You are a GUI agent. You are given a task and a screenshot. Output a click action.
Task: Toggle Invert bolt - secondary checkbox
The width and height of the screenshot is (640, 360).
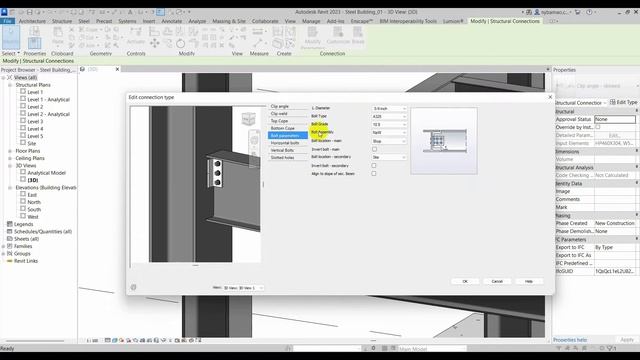click(x=373, y=165)
